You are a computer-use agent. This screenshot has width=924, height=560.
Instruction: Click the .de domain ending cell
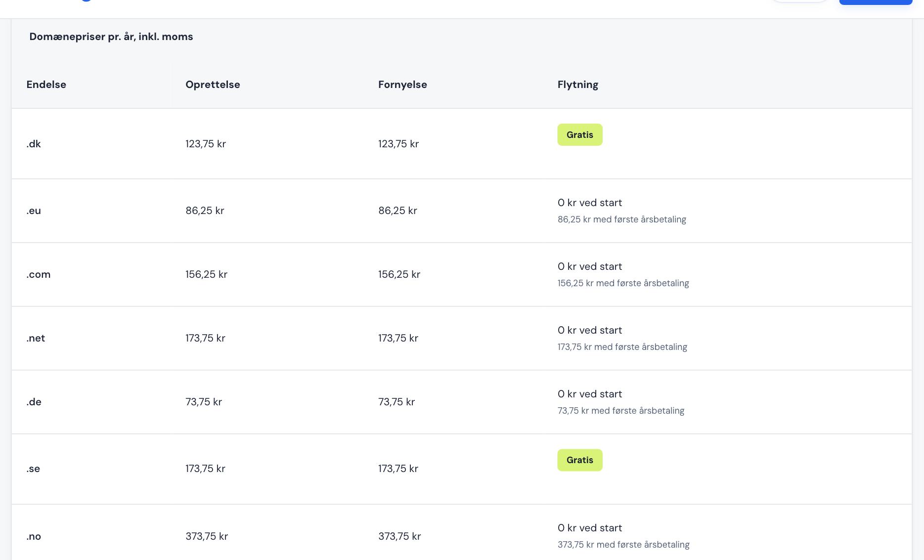click(34, 402)
